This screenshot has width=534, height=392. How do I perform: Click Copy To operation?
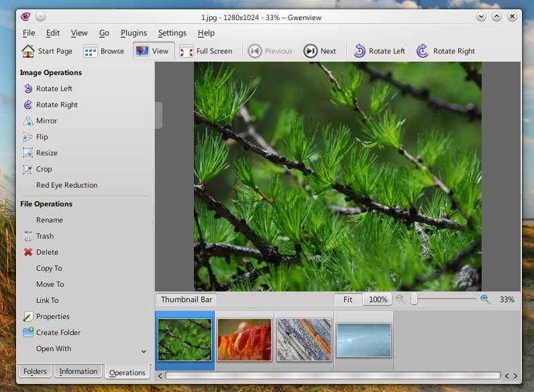[x=49, y=268]
